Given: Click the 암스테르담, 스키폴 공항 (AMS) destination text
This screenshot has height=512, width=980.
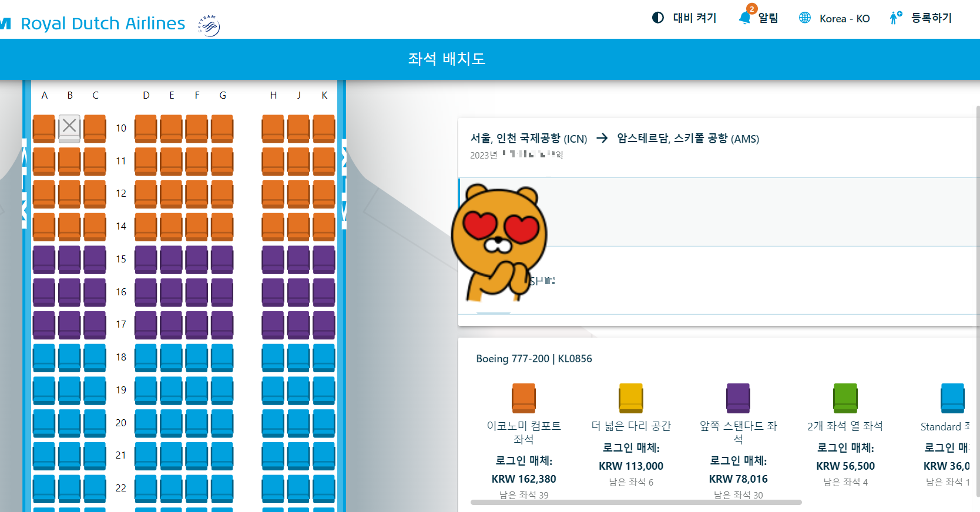Looking at the screenshot, I should 688,139.
